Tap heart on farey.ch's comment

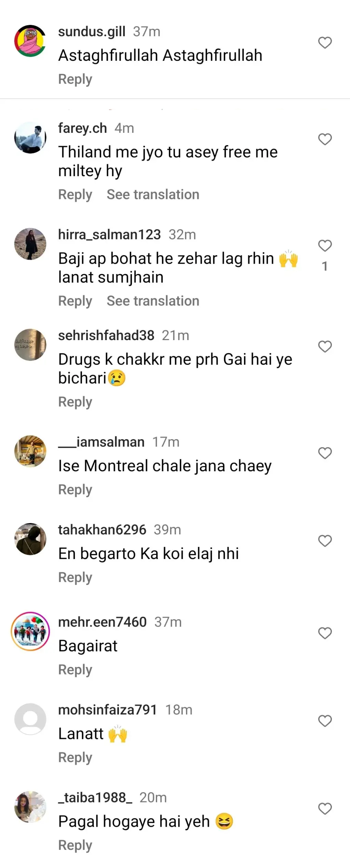tap(325, 140)
